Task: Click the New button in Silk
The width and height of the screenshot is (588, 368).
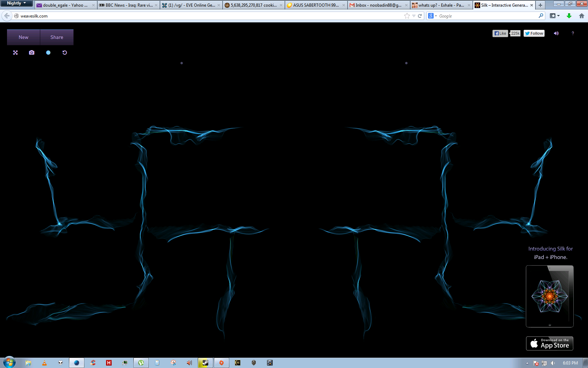Action: [x=23, y=38]
